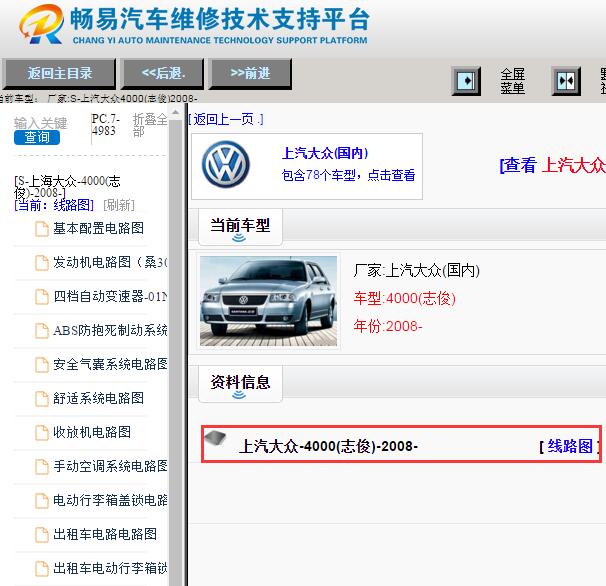606x586 pixels.
Task: Open 手动空调系统电路图 entry
Action: (x=110, y=466)
